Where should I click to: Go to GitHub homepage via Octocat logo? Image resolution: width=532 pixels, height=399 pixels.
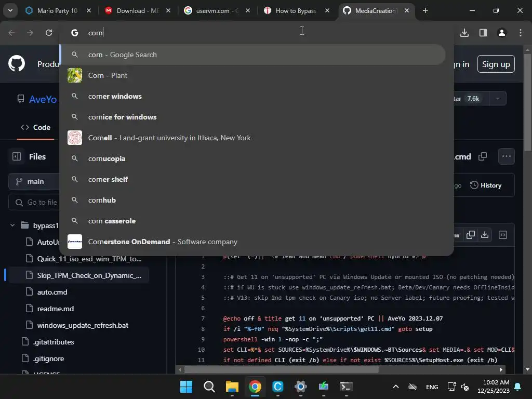(16, 64)
